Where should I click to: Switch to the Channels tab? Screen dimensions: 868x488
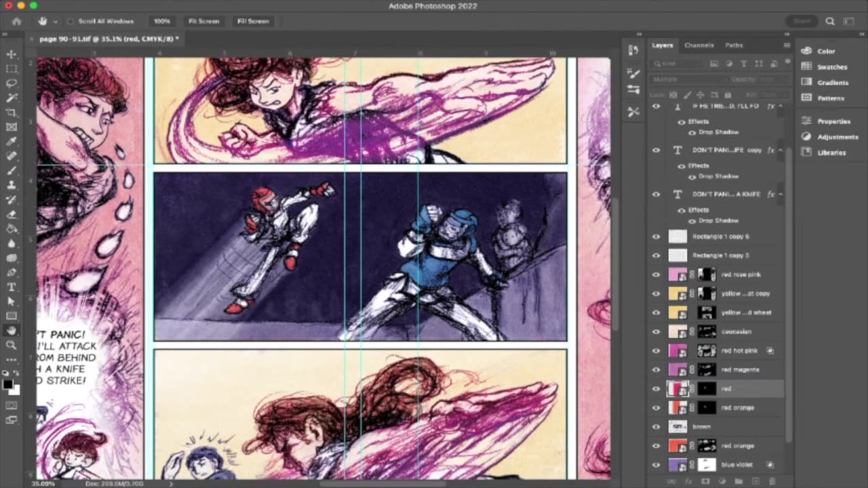coord(698,45)
